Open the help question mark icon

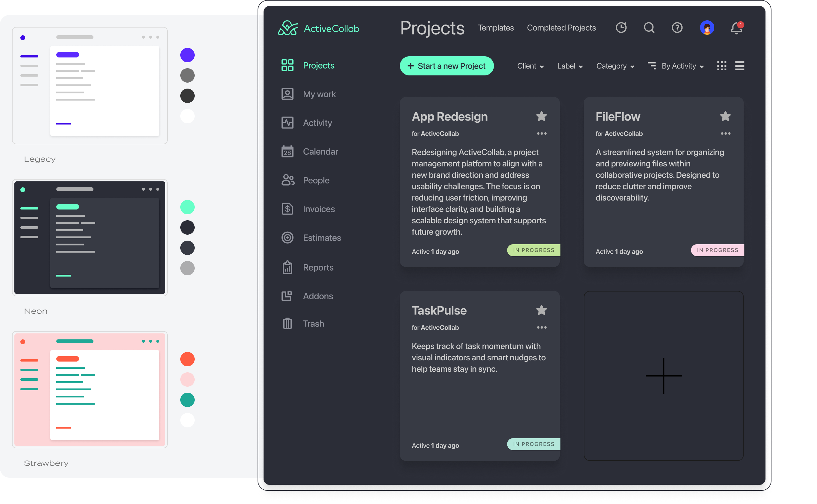tap(677, 28)
